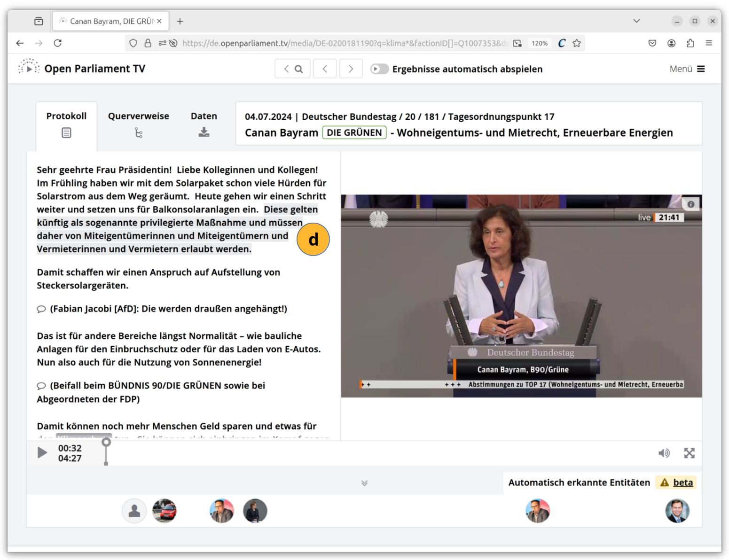List all tabs dropdown arrow

pos(636,21)
